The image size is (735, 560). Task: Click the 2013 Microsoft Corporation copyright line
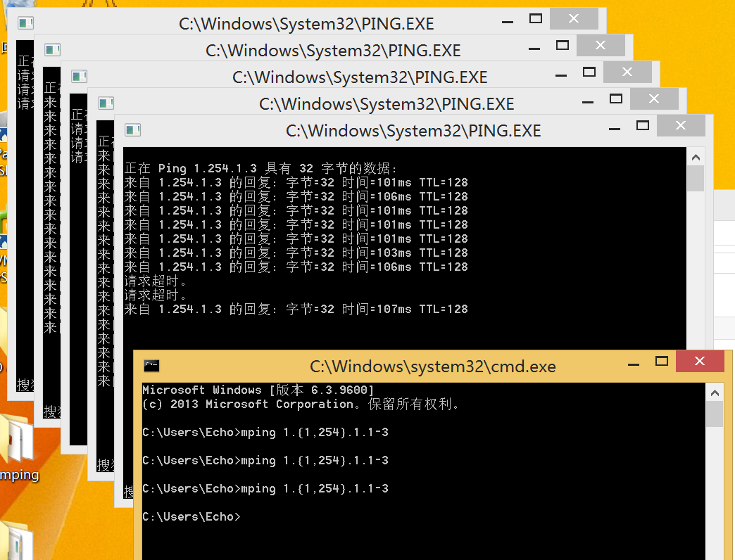tap(301, 404)
